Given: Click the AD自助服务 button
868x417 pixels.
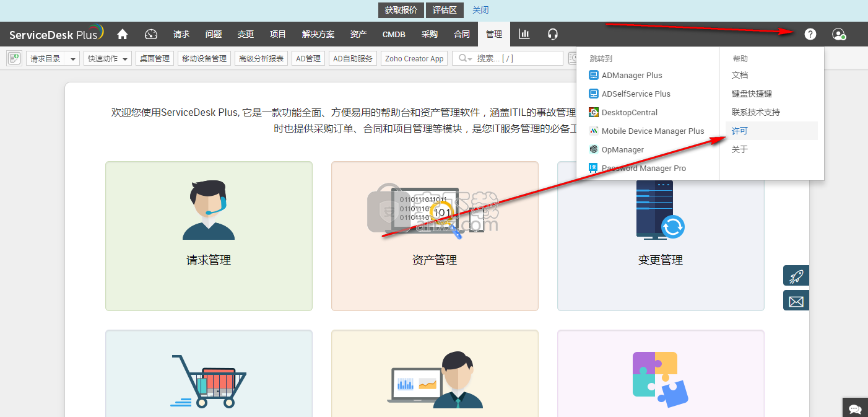Looking at the screenshot, I should 353,58.
